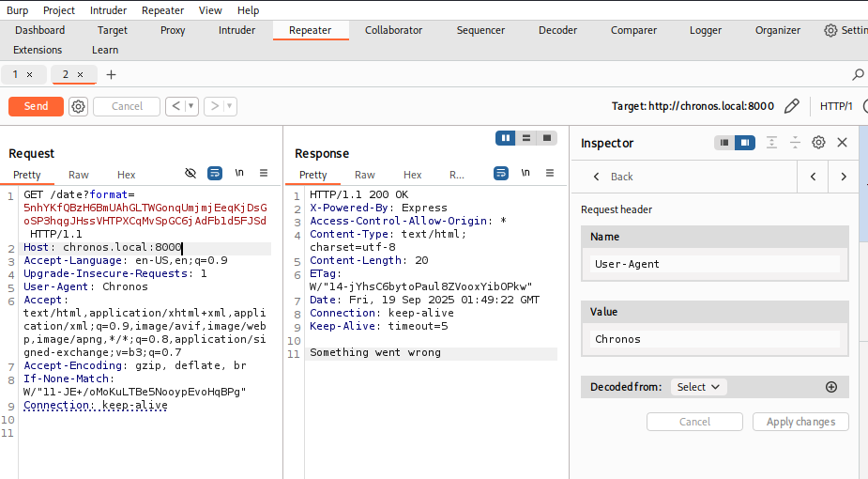The image size is (868, 479).
Task: Open the Learn tab
Action: click(105, 50)
